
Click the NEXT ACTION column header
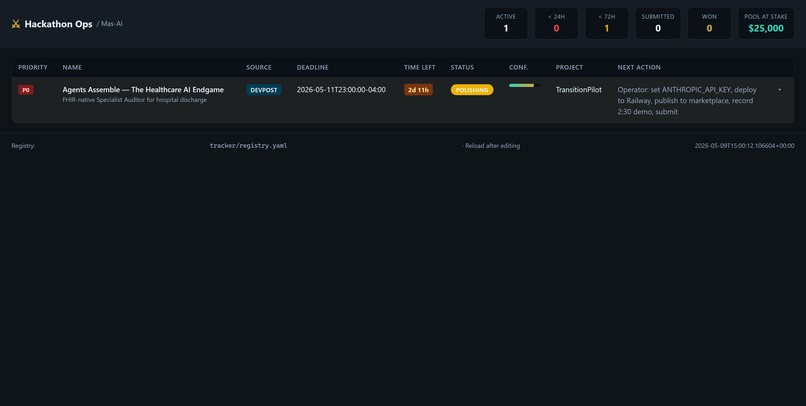tap(639, 67)
